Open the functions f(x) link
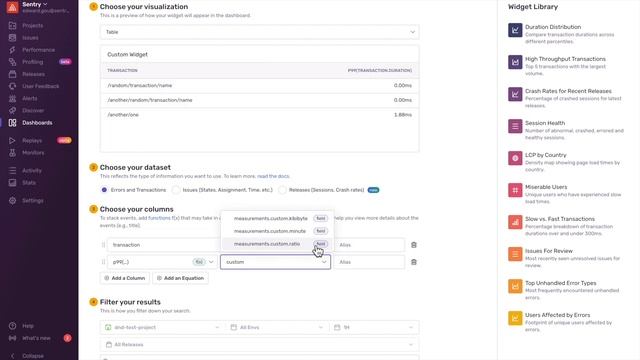This screenshot has width=640, height=360. [x=164, y=218]
